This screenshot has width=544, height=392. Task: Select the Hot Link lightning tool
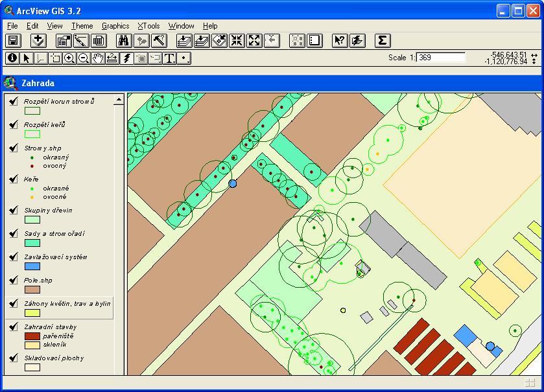tap(126, 58)
